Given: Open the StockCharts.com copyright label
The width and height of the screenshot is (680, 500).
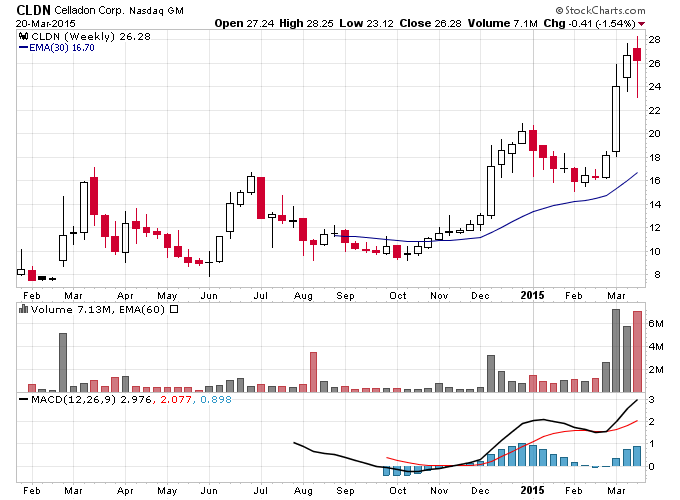Looking at the screenshot, I should 600,10.
